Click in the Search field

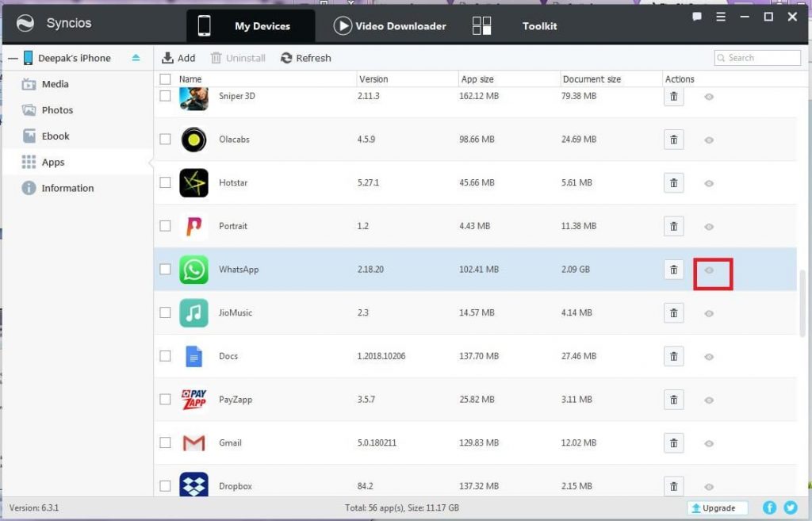pos(757,58)
